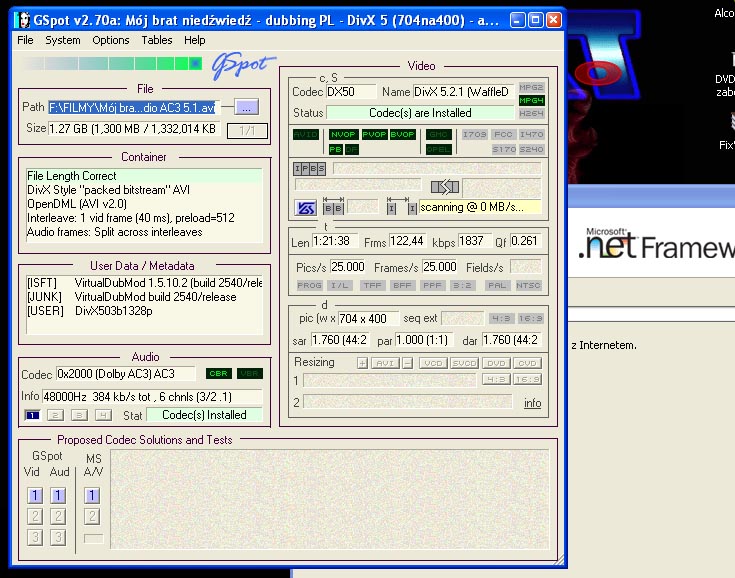Open the System menu

pos(62,40)
